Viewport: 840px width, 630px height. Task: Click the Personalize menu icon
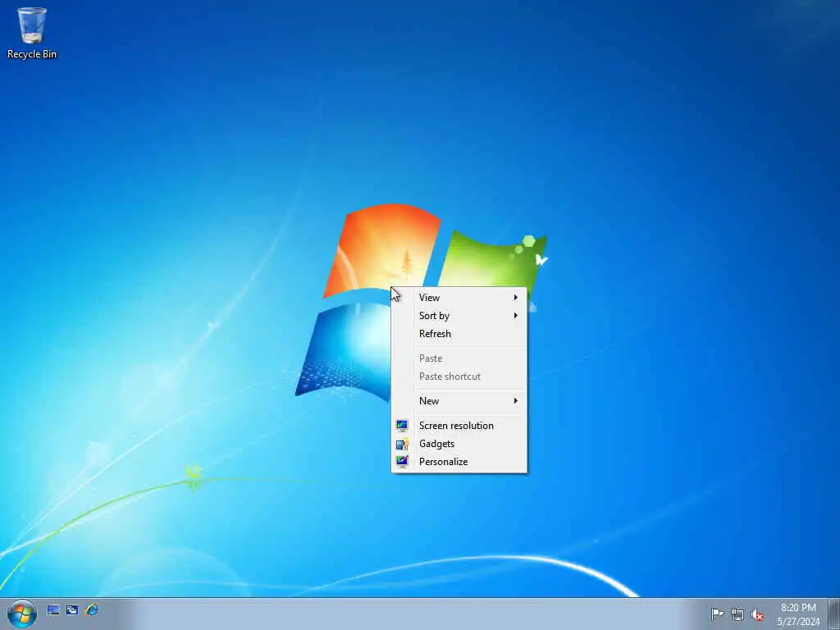click(402, 461)
